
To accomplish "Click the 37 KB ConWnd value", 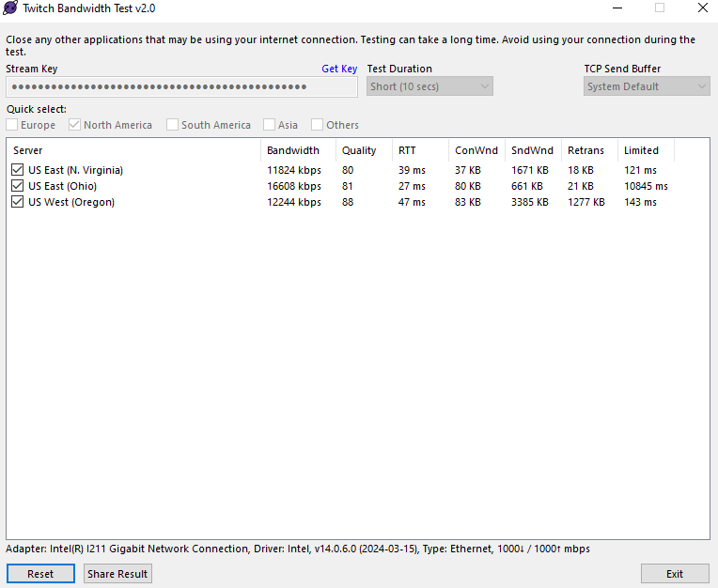I will pyautogui.click(x=467, y=170).
